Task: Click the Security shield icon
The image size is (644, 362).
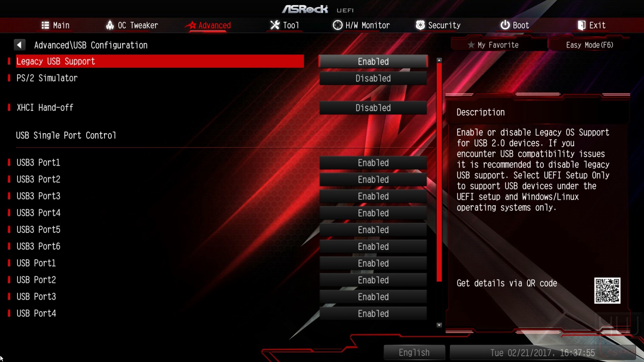Action: click(x=420, y=25)
